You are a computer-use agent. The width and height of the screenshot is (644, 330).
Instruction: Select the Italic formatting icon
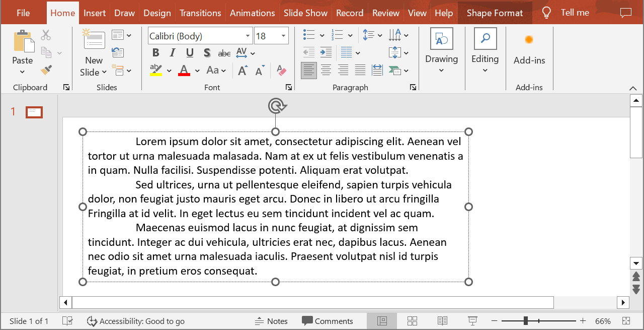(x=173, y=52)
